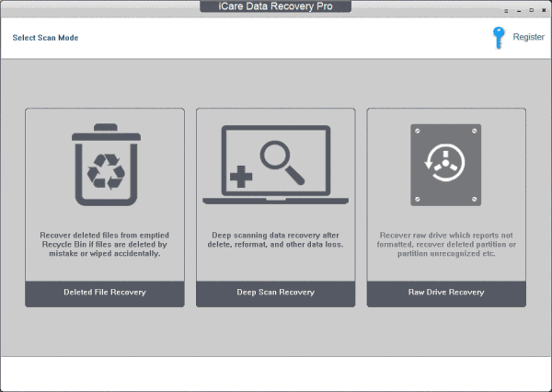
Task: Click the iCare Data Recovery Pro title
Action: pyautogui.click(x=276, y=6)
